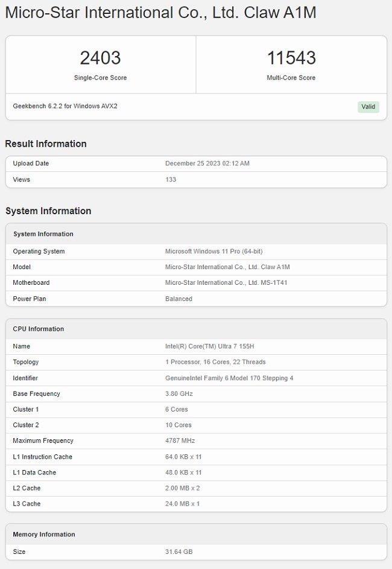Select 1 Processor, 16 Cores, 22 Threads
Screen dimensions: 392x569
click(x=215, y=362)
